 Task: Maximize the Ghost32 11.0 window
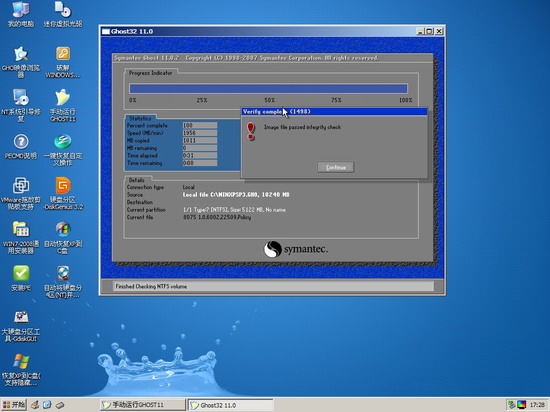pyautogui.click(x=429, y=31)
